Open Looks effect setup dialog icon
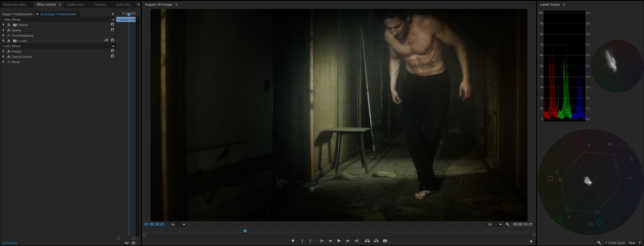 coord(106,40)
